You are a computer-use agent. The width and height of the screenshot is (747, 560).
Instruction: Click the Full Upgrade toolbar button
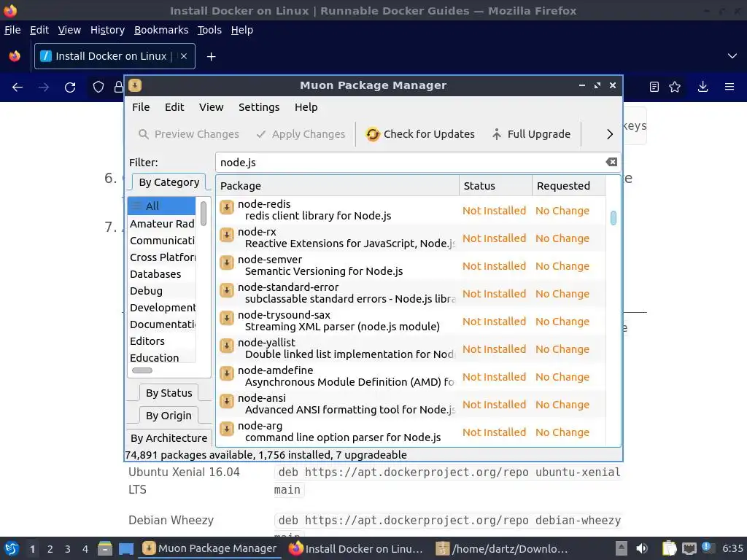[x=531, y=134]
